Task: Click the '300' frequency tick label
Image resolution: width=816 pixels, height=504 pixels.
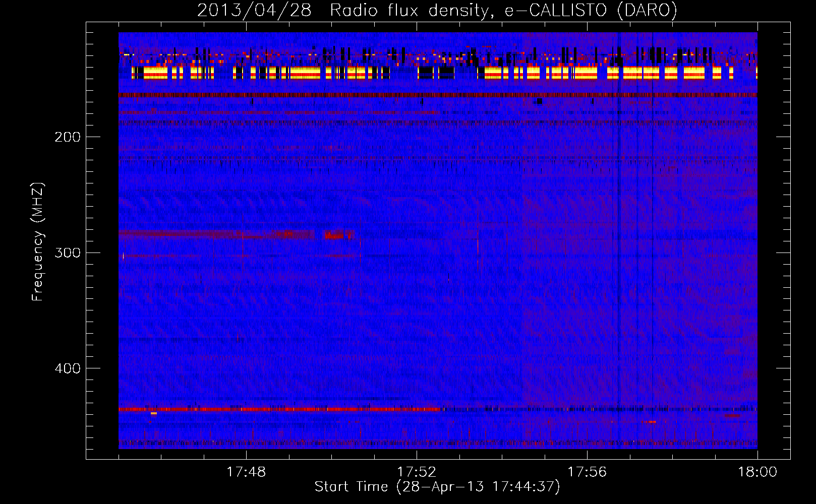Action: pyautogui.click(x=68, y=253)
